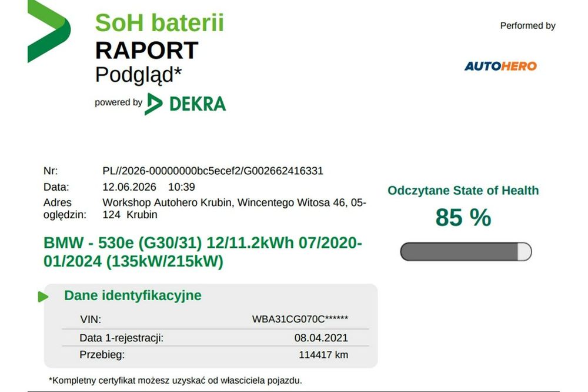Select the 85 % health value
Viewport: 588px width, 392px height.
pyautogui.click(x=463, y=217)
